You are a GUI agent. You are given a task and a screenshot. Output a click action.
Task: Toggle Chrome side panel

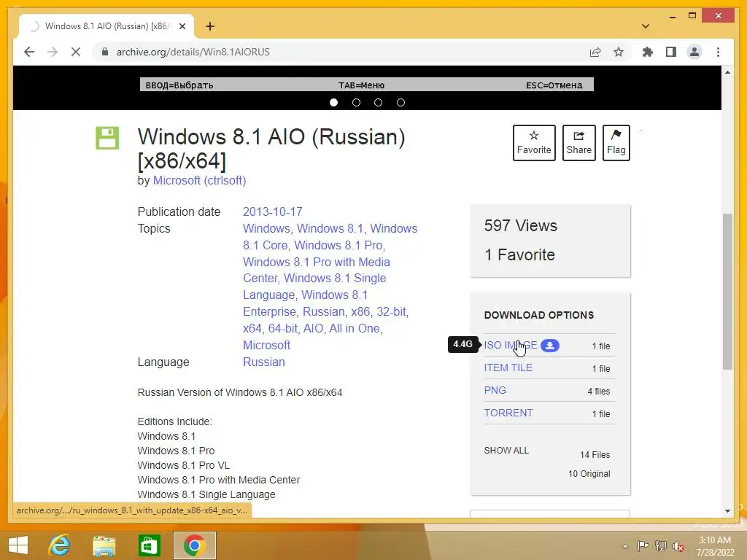tap(671, 52)
